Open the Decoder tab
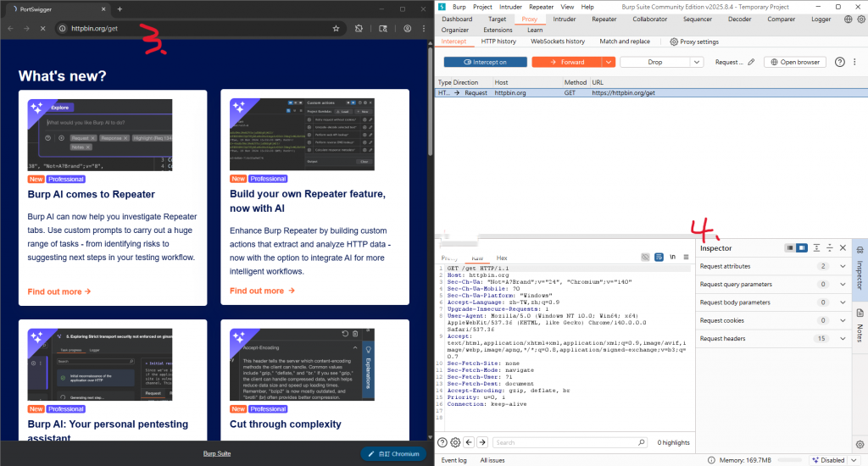The width and height of the screenshot is (868, 466). [739, 19]
